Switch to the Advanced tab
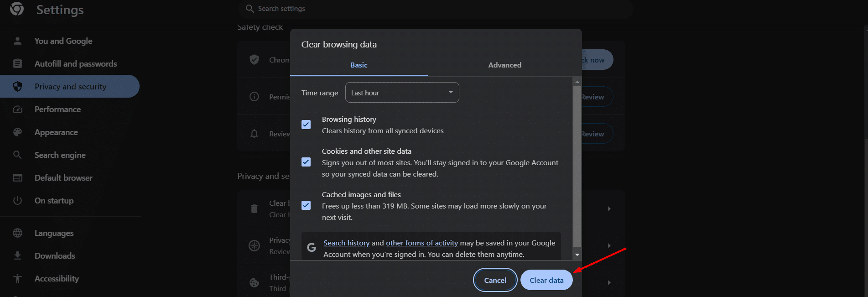Screen dimensions: 868x297 click(x=504, y=65)
